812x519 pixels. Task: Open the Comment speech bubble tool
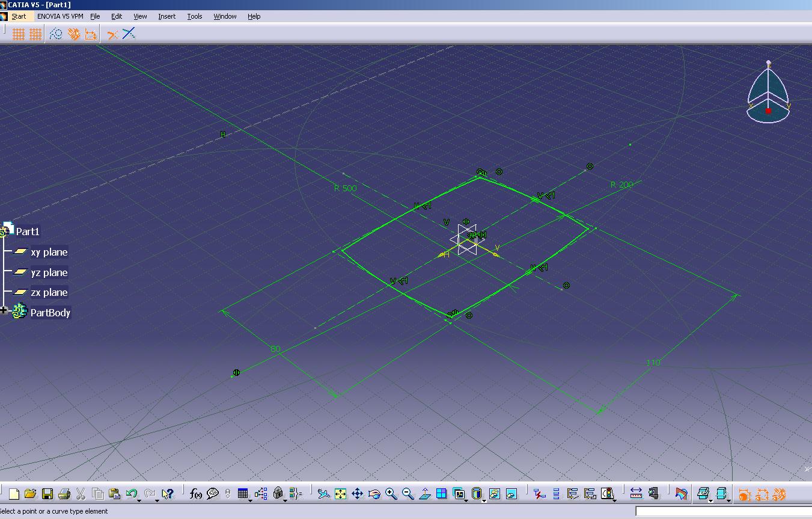212,494
